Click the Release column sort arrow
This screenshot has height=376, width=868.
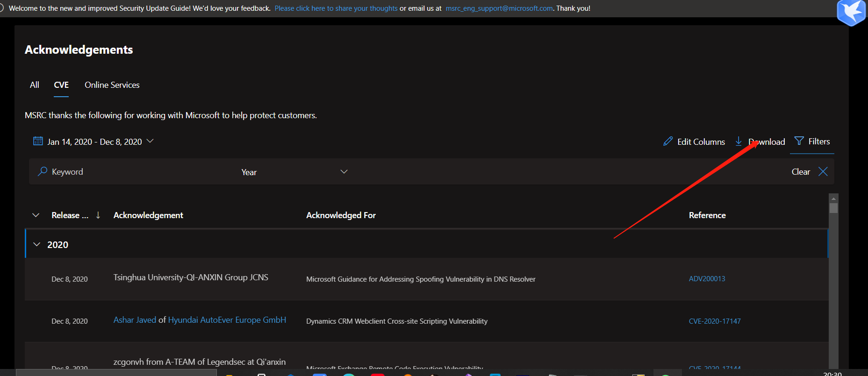pos(98,215)
